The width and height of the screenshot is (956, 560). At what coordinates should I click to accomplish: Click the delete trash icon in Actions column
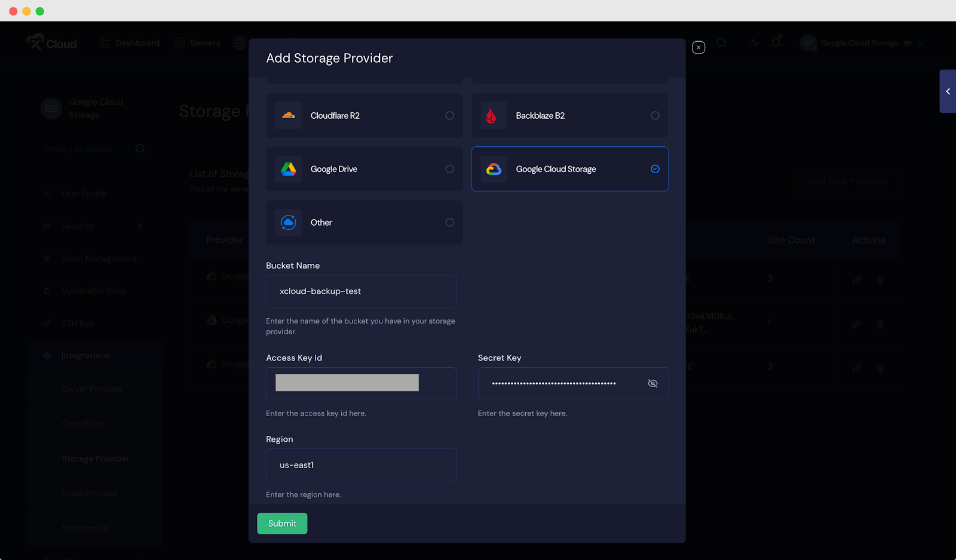(880, 279)
